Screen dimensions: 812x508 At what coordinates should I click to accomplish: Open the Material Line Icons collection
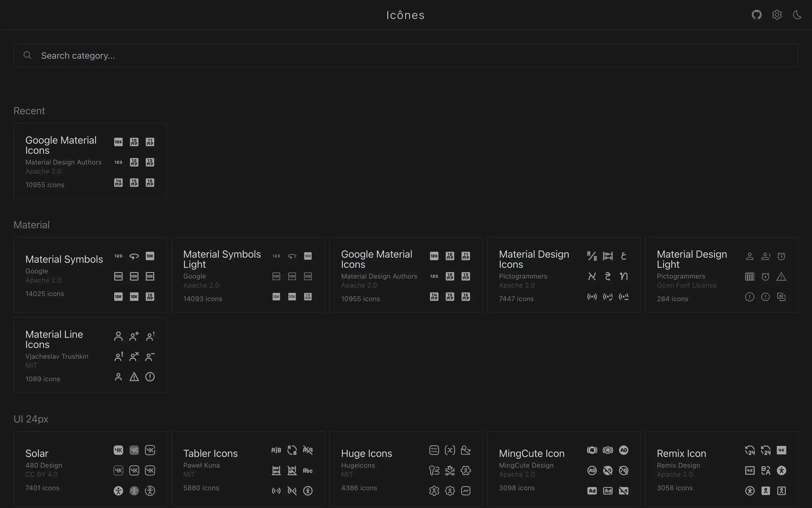click(x=90, y=355)
